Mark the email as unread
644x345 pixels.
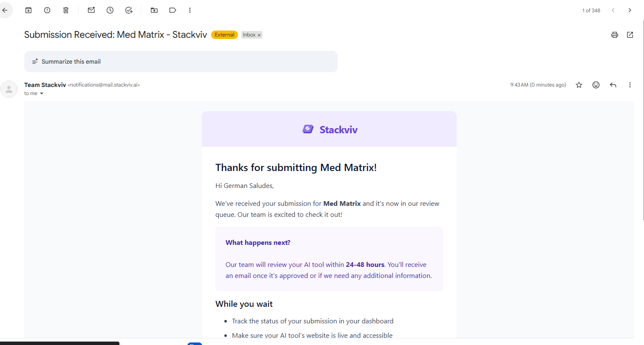[91, 10]
